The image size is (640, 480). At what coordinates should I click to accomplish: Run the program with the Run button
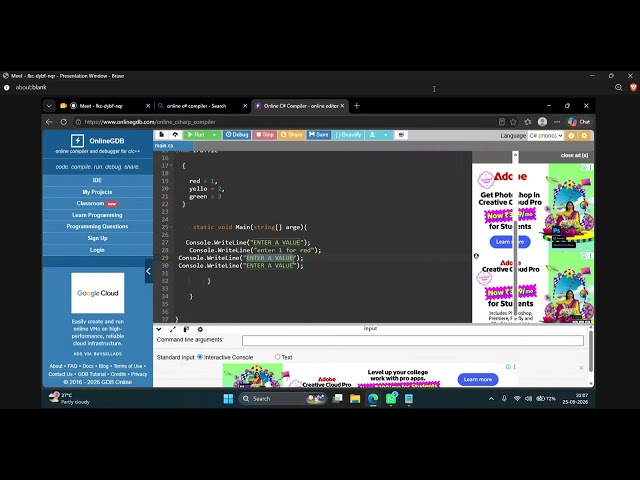point(196,135)
